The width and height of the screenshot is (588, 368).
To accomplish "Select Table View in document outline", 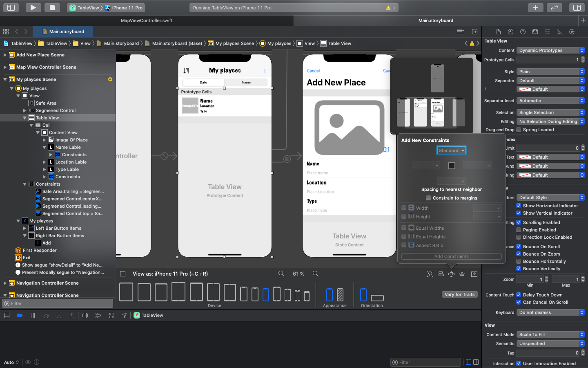I will click(x=47, y=118).
